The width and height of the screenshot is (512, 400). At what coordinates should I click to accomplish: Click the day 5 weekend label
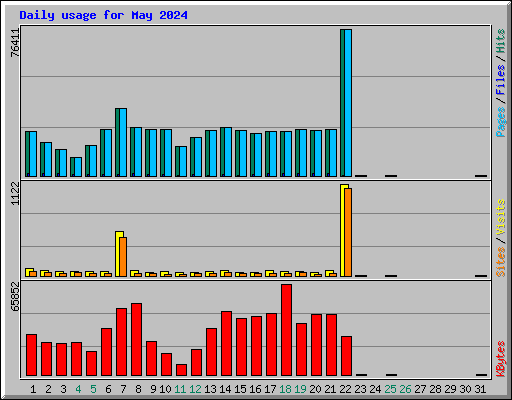[93, 389]
